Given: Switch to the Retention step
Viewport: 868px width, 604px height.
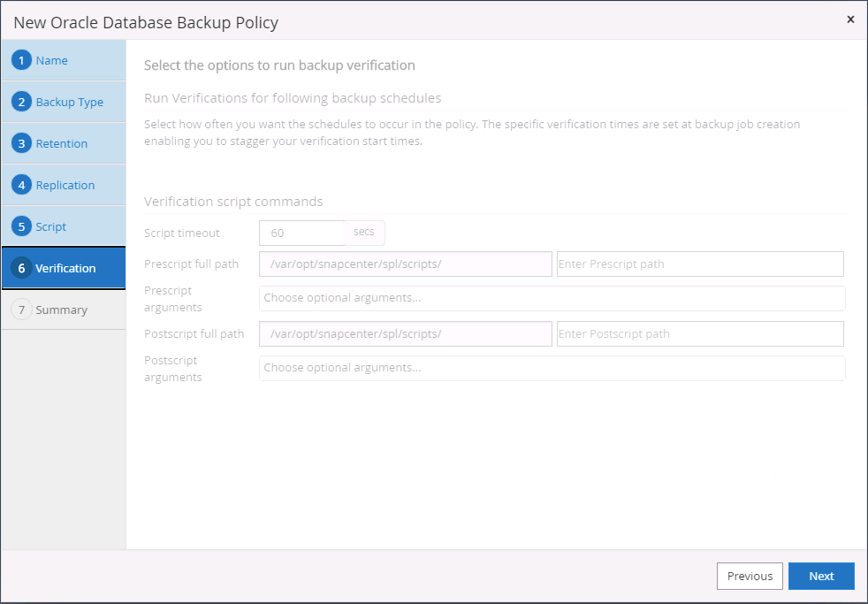Looking at the screenshot, I should tap(62, 143).
